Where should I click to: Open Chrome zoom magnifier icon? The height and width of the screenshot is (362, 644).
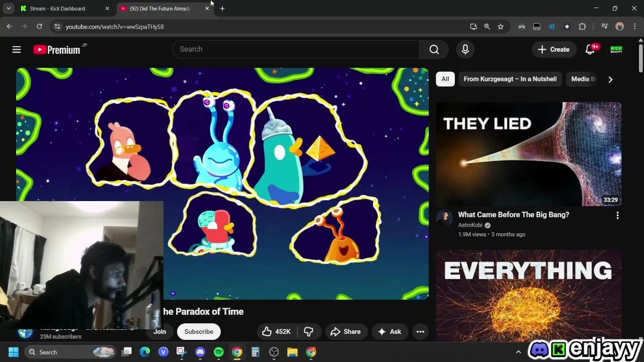point(487,27)
